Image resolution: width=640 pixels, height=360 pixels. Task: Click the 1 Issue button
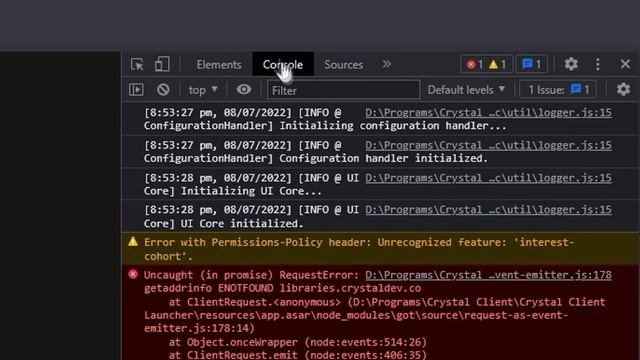pos(558,90)
